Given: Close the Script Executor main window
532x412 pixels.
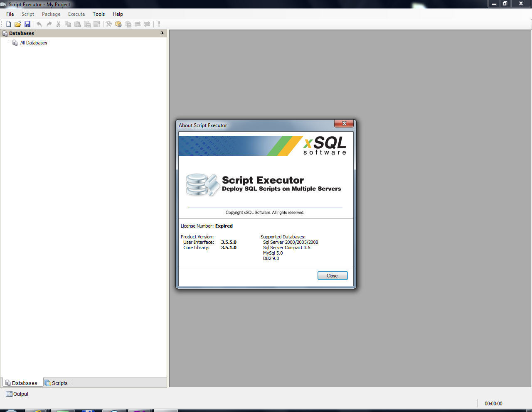Looking at the screenshot, I should [521, 4].
